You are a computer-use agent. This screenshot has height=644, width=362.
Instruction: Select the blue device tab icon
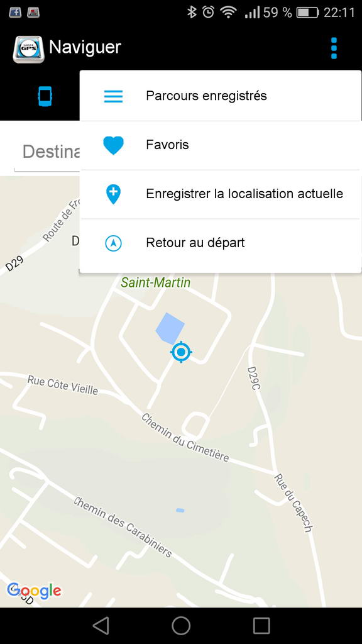point(45,96)
